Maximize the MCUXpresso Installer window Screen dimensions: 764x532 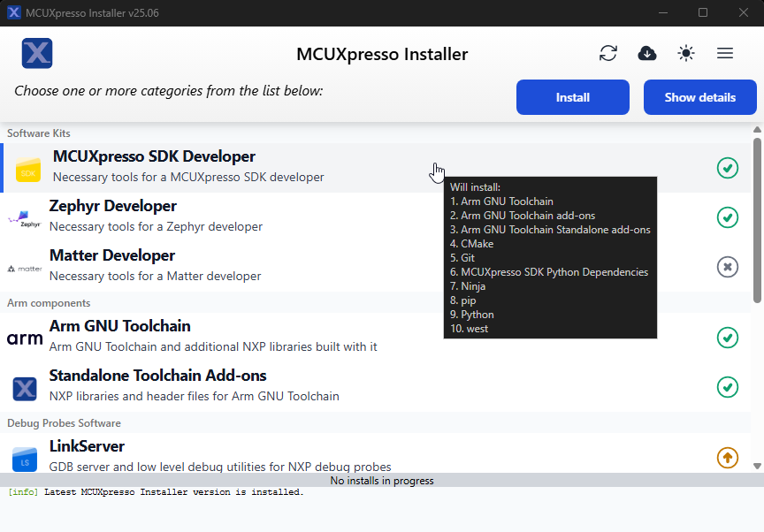(703, 12)
